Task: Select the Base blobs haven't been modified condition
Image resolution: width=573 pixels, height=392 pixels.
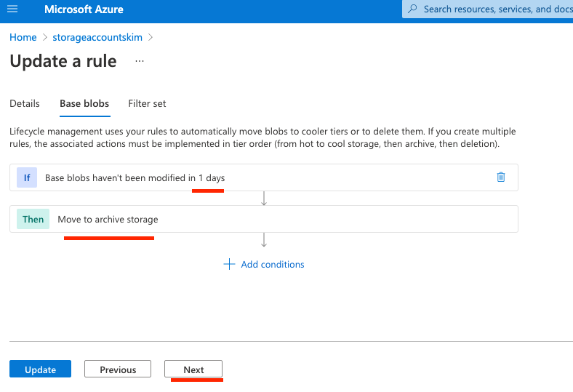Action: tap(135, 177)
